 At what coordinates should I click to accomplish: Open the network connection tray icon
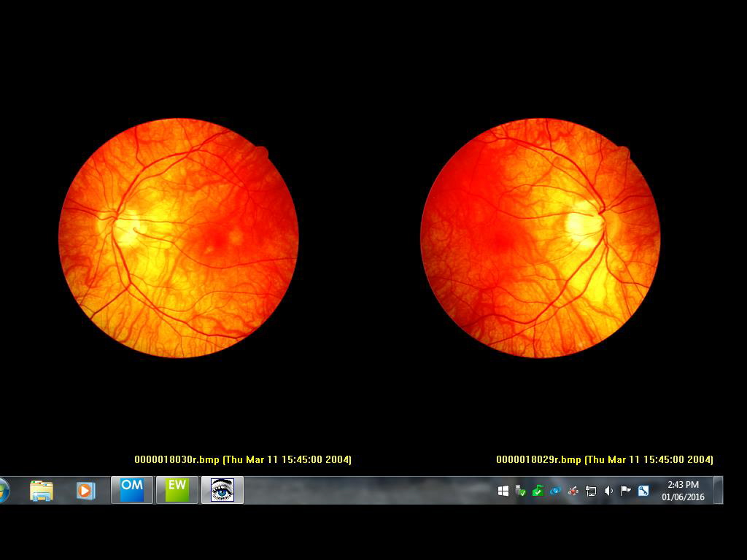(x=591, y=491)
